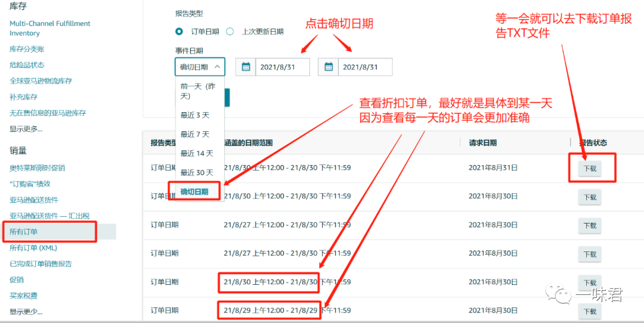Collapse the 确切日期 event date dropdown
Viewport: 644px width, 323px height.
[x=200, y=67]
